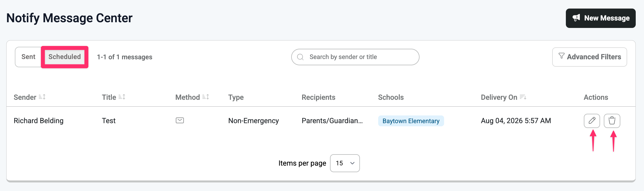Open the Items per page dropdown
Viewport: 644px width, 191px height.
345,163
